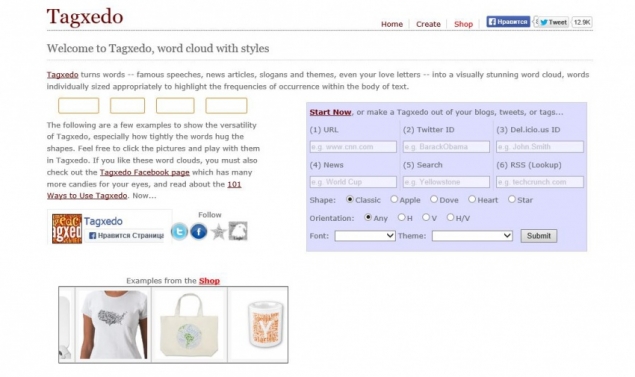This screenshot has height=377, width=635.
Task: View the US map t-shirt example
Action: pos(113,324)
